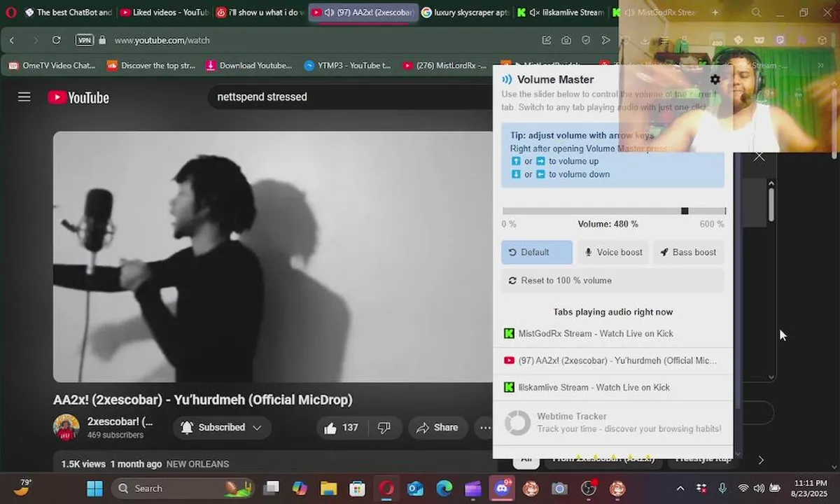The width and height of the screenshot is (840, 504).
Task: Open Microsoft Edge from taskbar
Action: pyautogui.click(x=444, y=488)
